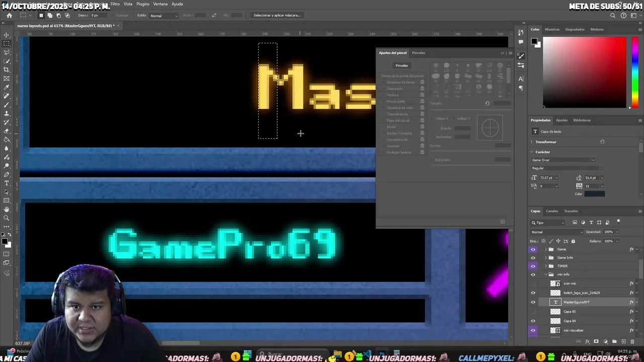The height and width of the screenshot is (362, 644).
Task: Delete the selected layer with trash icon
Action: coord(632,342)
